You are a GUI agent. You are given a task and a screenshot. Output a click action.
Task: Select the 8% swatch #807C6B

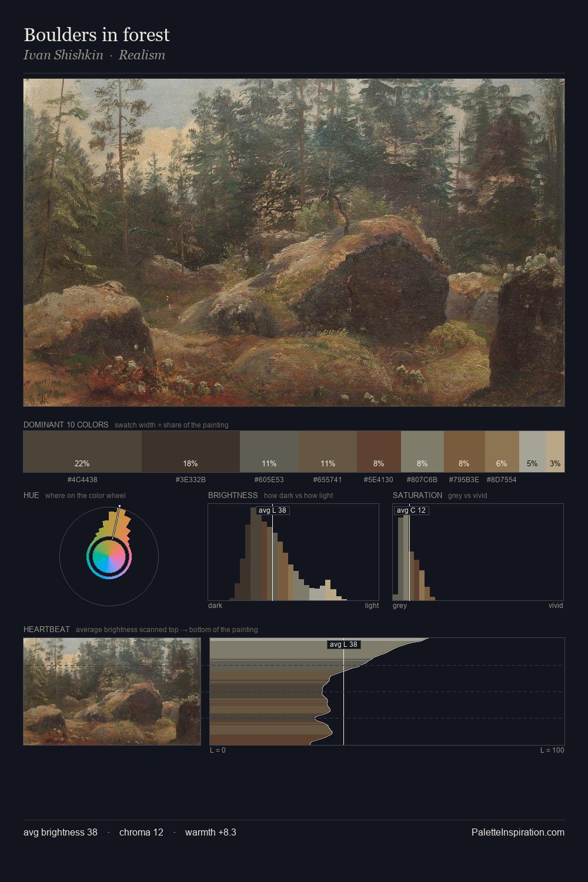click(422, 452)
